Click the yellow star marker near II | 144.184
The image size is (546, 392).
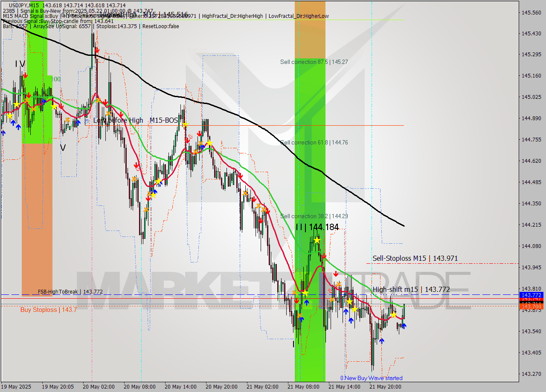click(x=317, y=240)
